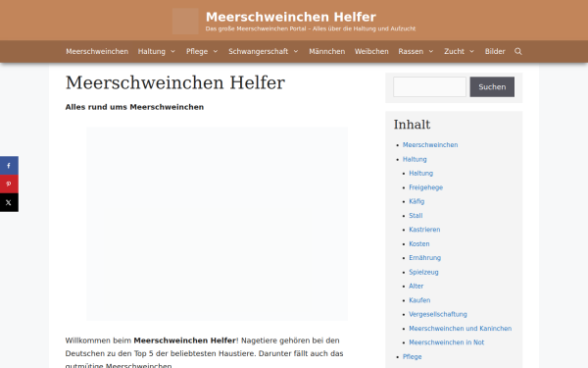The image size is (588, 368).
Task: Open Käfig link
Action: coord(416,201)
